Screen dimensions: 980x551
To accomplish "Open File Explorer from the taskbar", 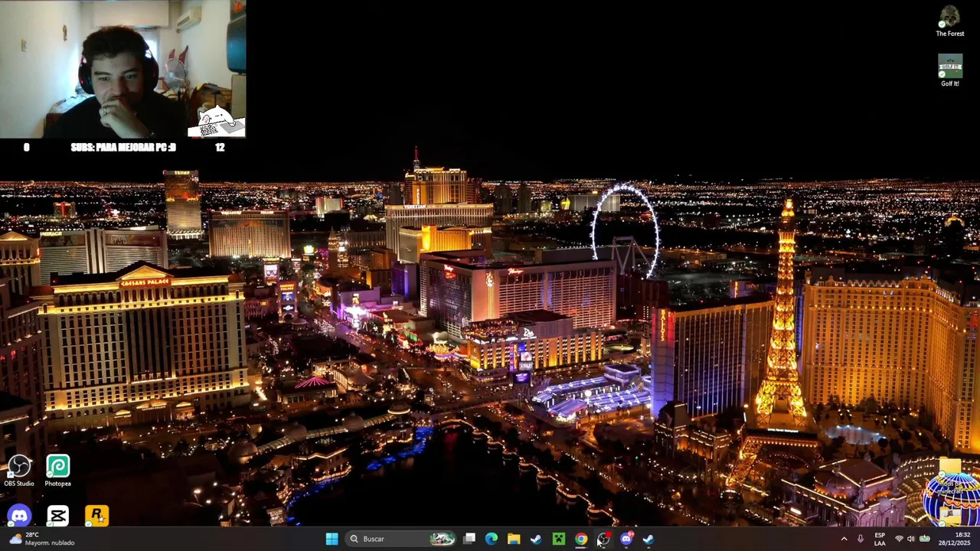I will coord(514,539).
